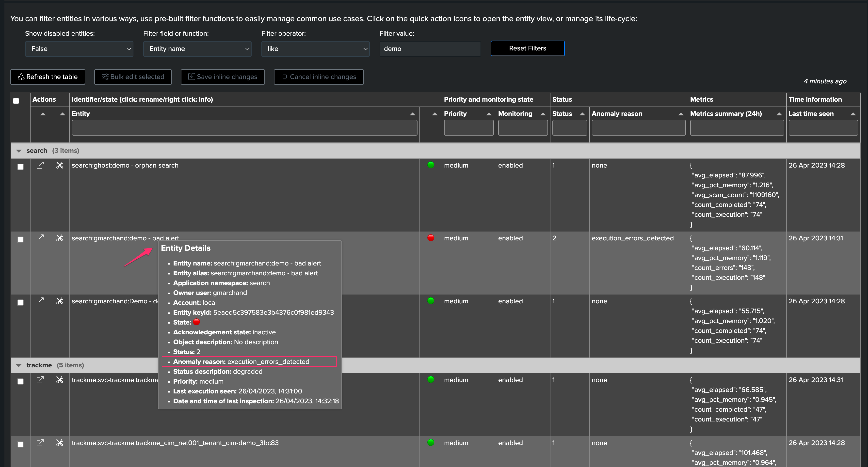Click manage tools icon for bad alert row
Viewport: 868px width, 467px height.
60,238
